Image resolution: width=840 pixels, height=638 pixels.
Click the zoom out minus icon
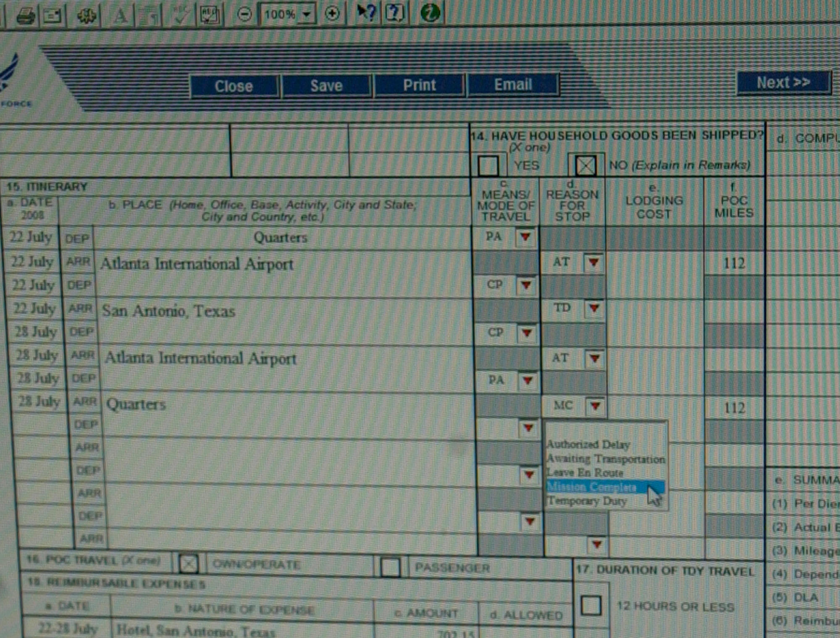244,14
